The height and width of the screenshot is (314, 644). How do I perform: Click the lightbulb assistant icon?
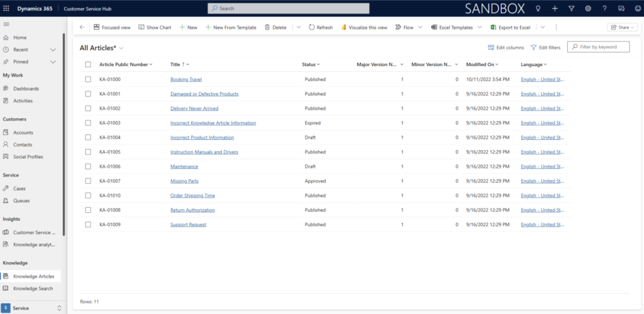coord(538,9)
